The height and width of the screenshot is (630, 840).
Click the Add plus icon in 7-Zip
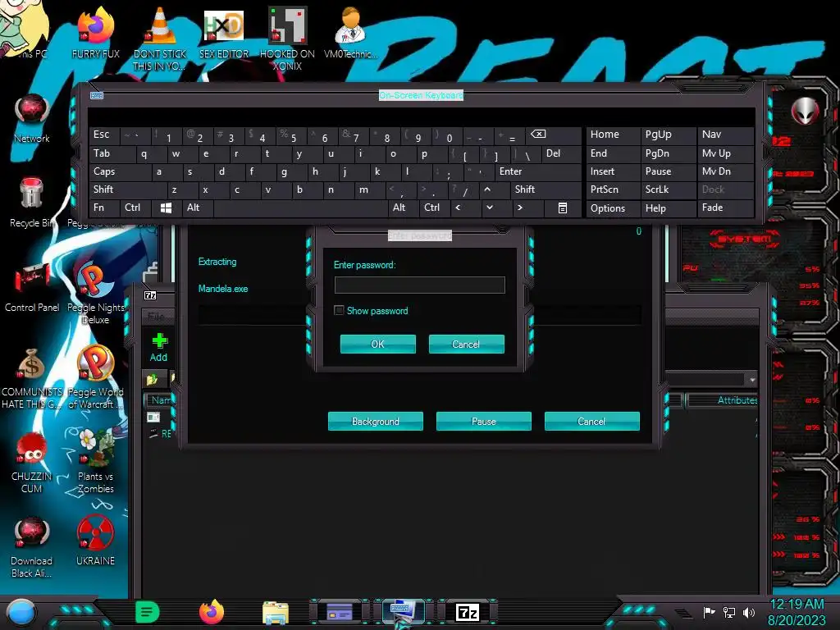(x=158, y=347)
